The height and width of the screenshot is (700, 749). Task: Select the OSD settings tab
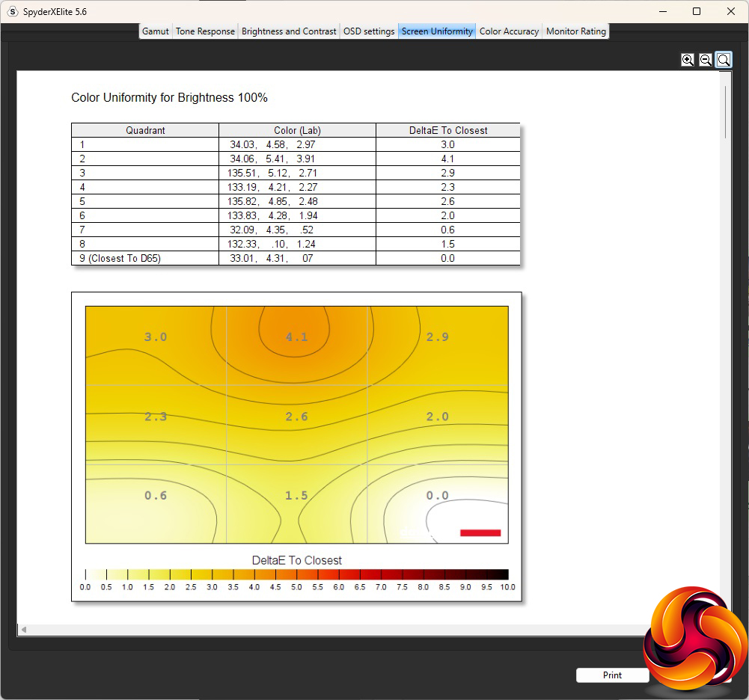click(x=369, y=31)
